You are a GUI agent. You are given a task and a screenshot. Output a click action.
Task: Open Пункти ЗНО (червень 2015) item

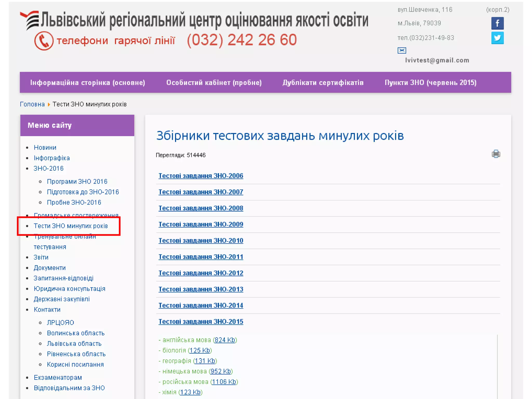coord(430,83)
